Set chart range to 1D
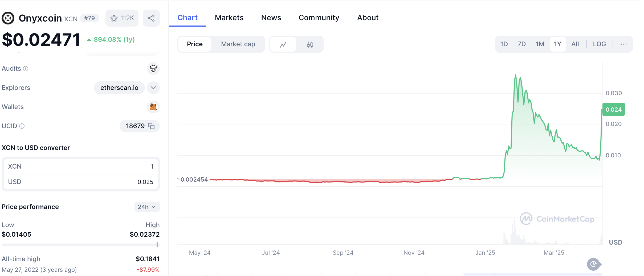The image size is (644, 276). (x=504, y=44)
